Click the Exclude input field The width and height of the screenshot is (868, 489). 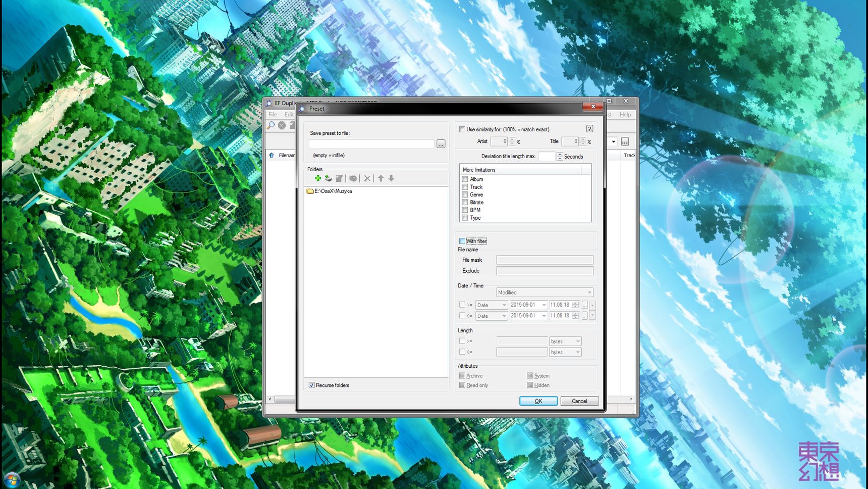pos(545,271)
